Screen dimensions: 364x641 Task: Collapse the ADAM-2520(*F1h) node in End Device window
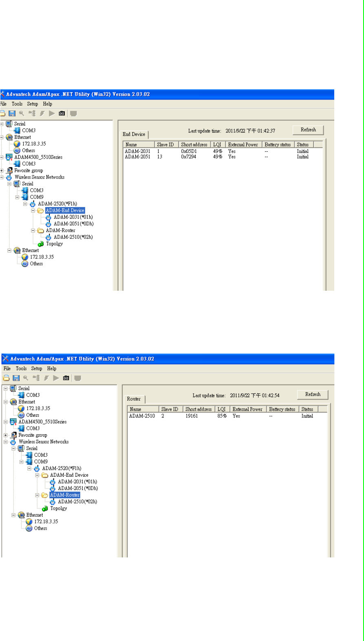25,204
